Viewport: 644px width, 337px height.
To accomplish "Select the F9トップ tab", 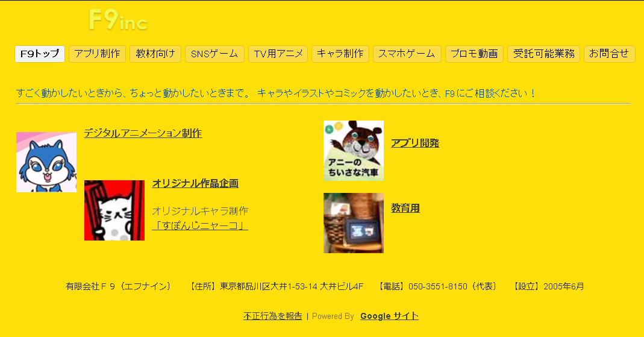I will tap(40, 54).
